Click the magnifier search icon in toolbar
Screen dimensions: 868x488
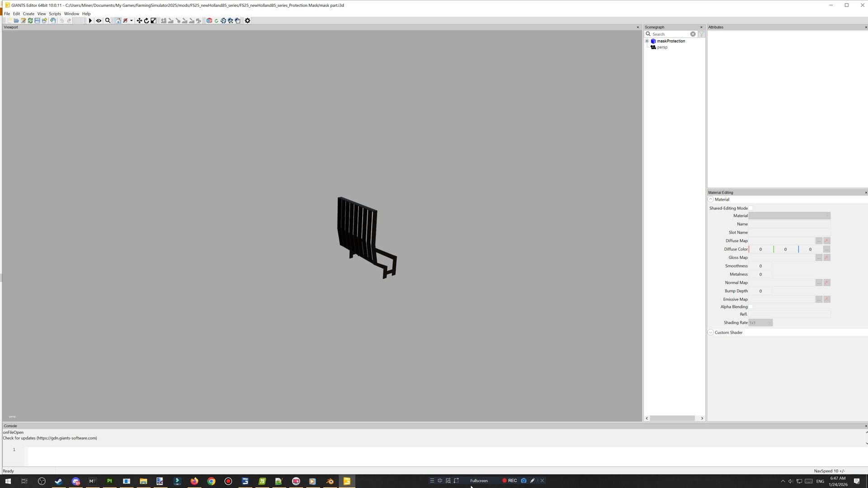[x=108, y=21]
